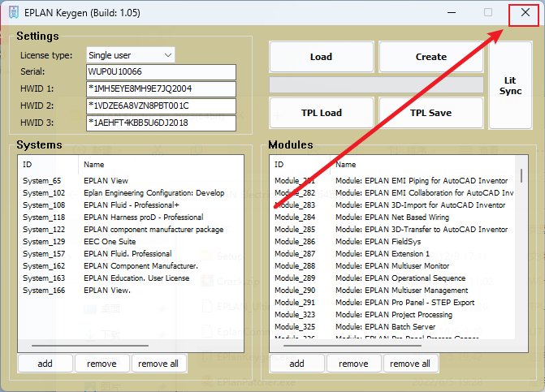Select Module_325 Batch Server row
Image resolution: width=545 pixels, height=392 pixels.
pyautogui.click(x=393, y=326)
